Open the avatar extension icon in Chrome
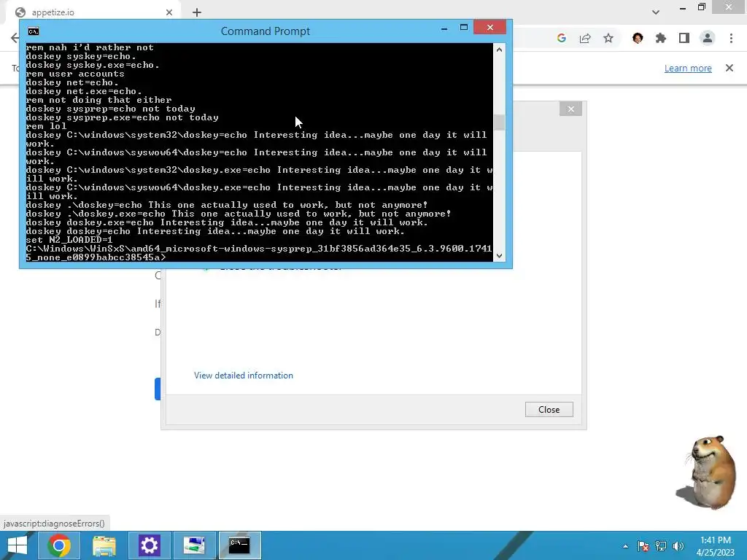This screenshot has height=560, width=747. (638, 38)
